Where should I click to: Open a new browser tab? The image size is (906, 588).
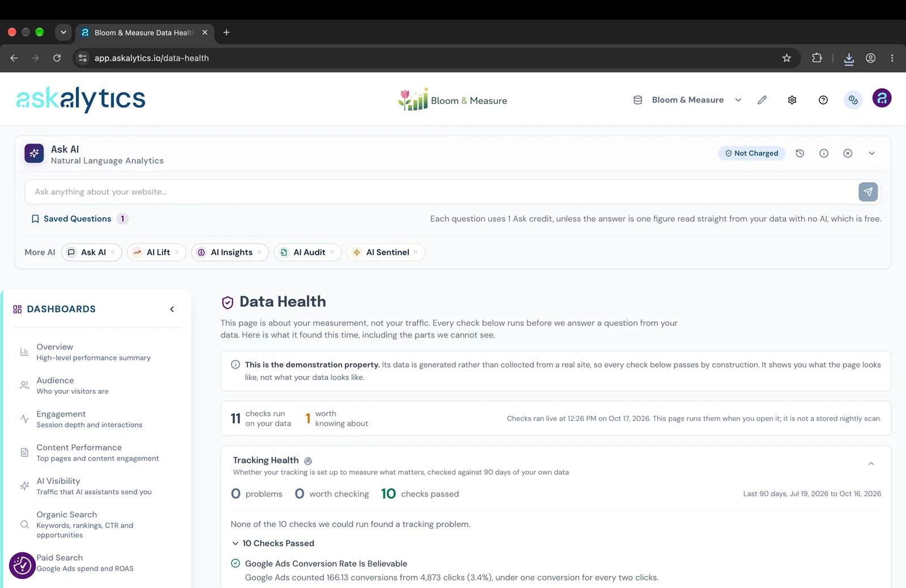click(x=226, y=32)
